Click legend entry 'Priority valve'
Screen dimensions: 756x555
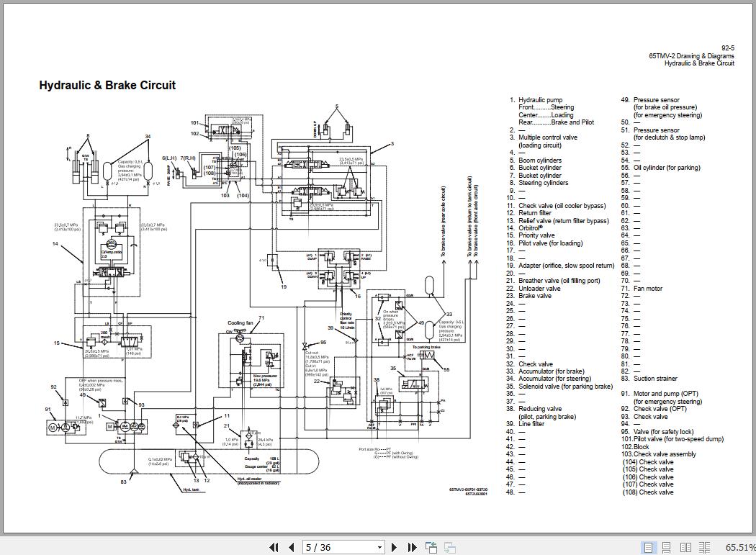(536, 235)
